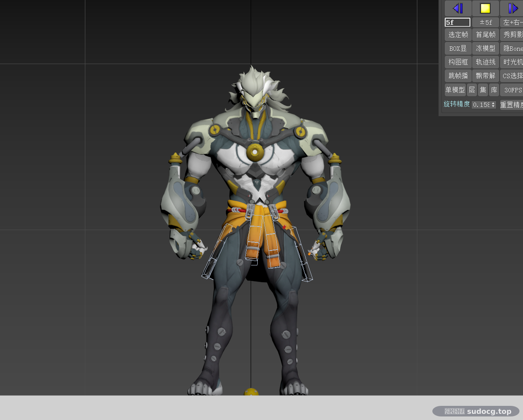Click the 选定帧 button
This screenshot has height=420, width=523.
(x=458, y=34)
